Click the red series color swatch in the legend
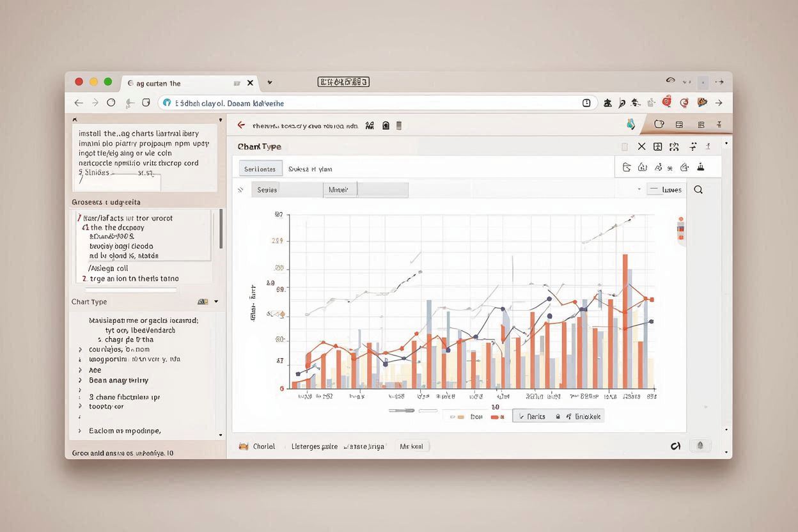The width and height of the screenshot is (798, 532). (496, 416)
